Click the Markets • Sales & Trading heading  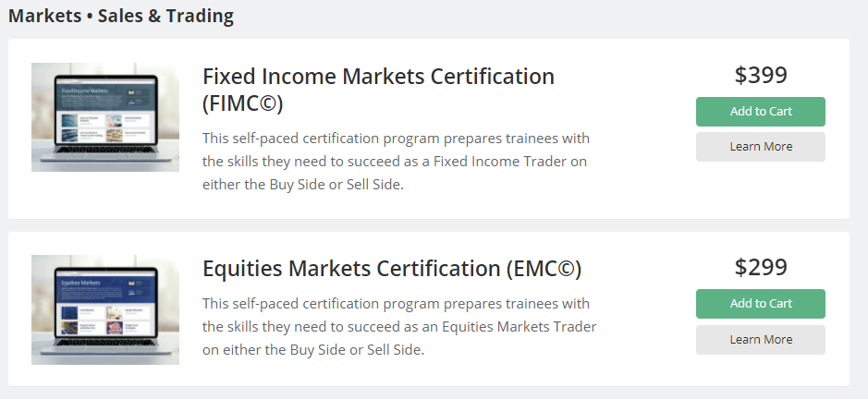point(121,16)
